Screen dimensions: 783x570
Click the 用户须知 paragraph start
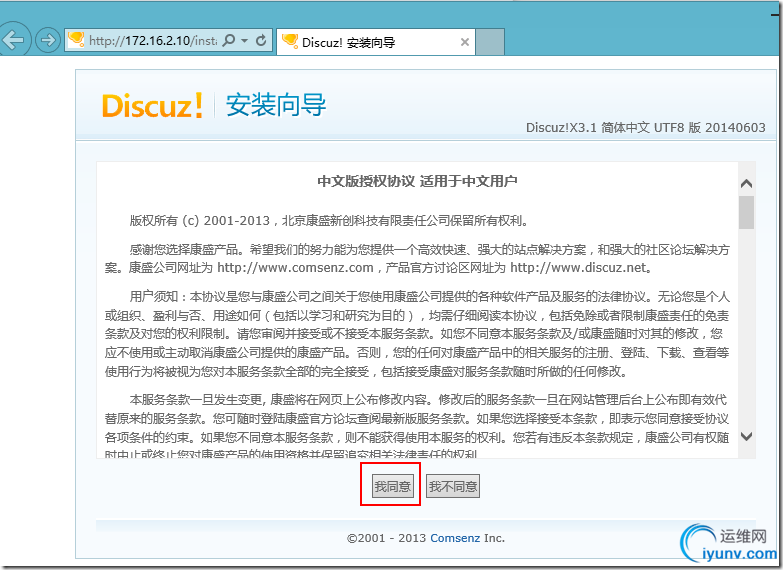coord(154,297)
